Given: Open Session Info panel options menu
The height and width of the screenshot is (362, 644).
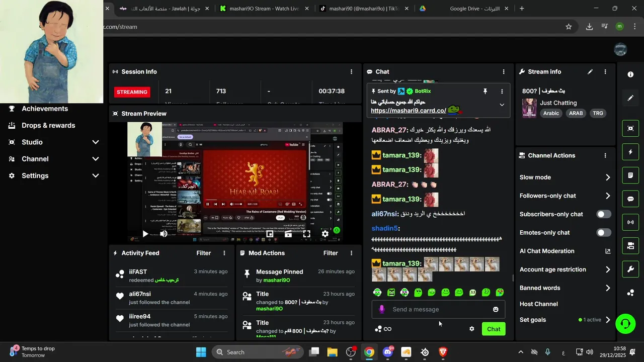Looking at the screenshot, I should pyautogui.click(x=351, y=72).
